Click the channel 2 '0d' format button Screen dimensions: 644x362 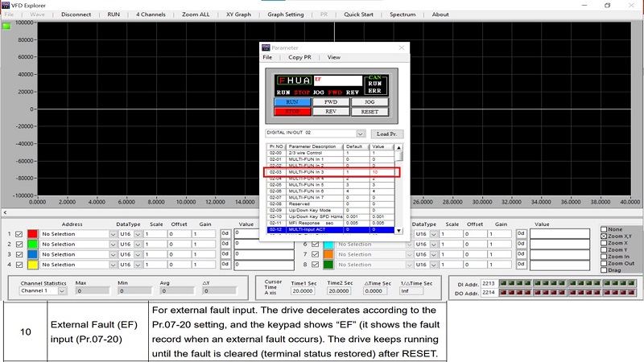coord(225,244)
